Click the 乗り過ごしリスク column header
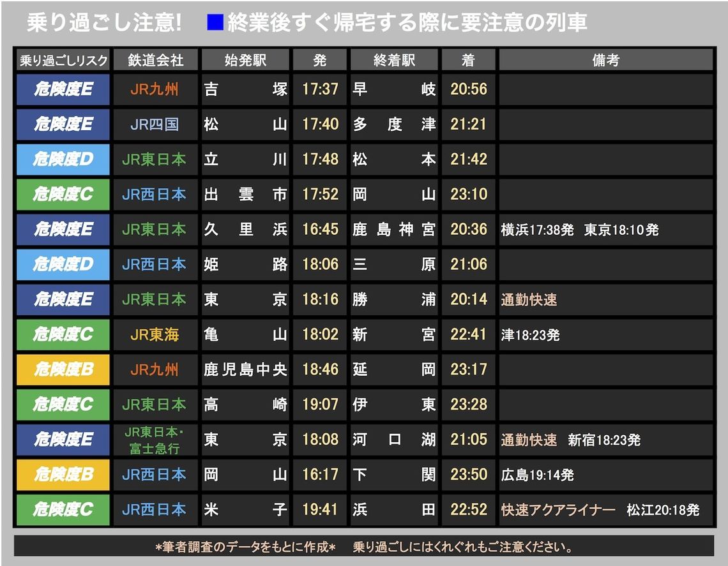Viewport: 728px width, 566px height. point(63,60)
